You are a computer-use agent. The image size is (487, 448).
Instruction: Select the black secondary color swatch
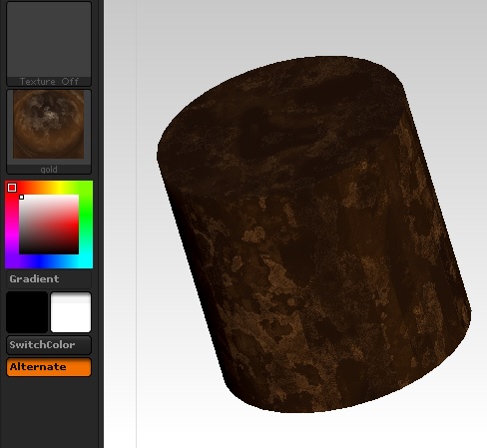pos(27,312)
